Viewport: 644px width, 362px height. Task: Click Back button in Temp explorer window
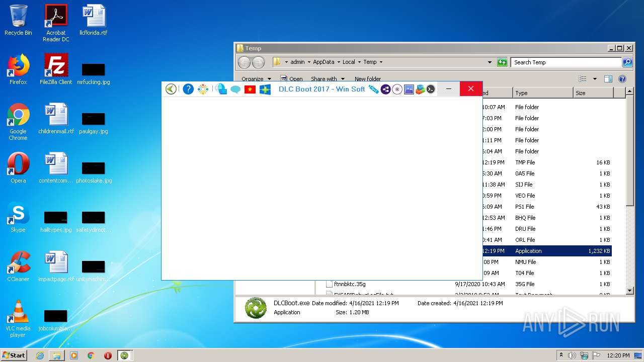click(244, 62)
